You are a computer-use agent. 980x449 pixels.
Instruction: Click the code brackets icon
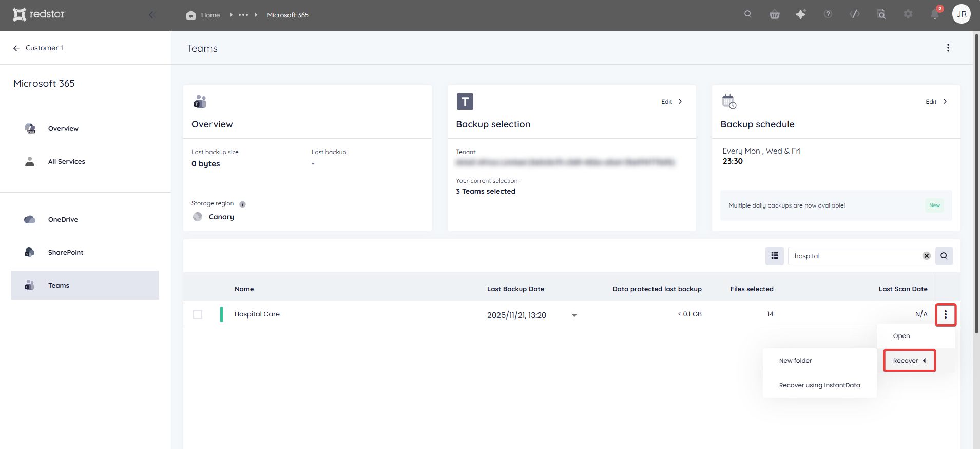(x=855, y=14)
